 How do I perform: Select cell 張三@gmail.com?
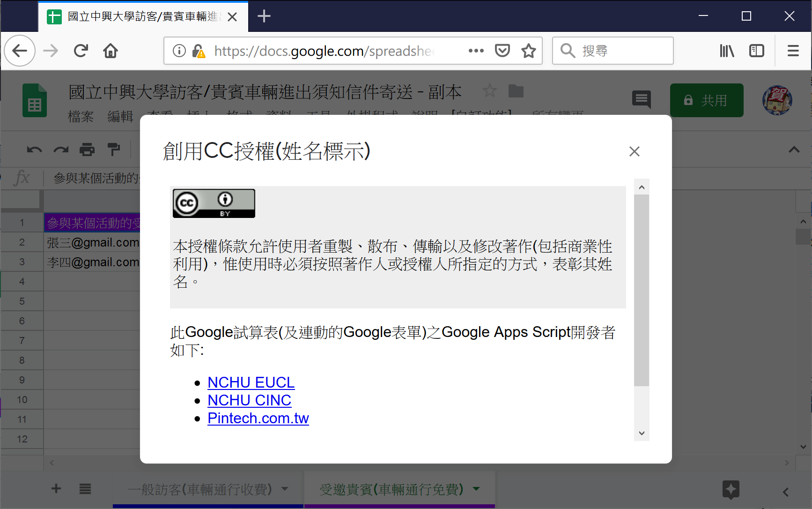coord(92,242)
